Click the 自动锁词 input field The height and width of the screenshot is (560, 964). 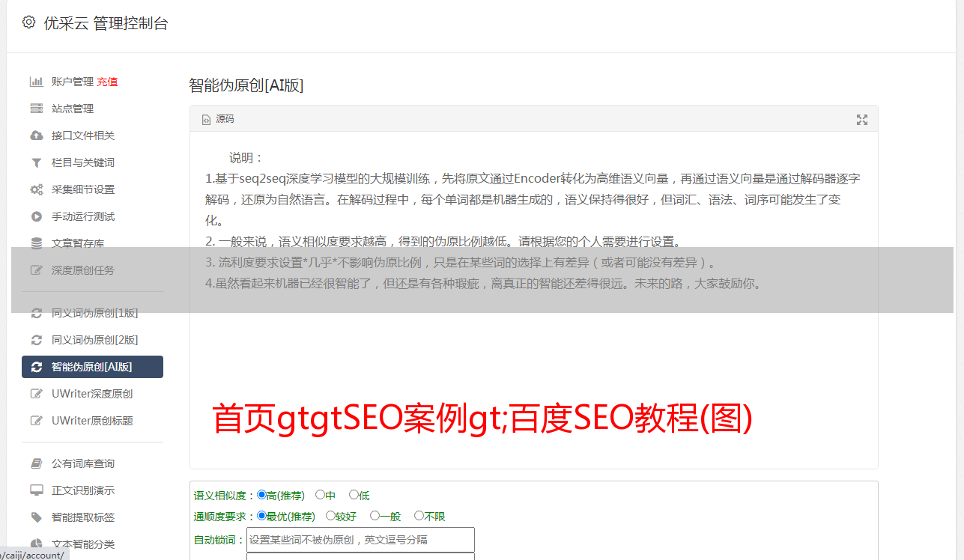[x=360, y=540]
